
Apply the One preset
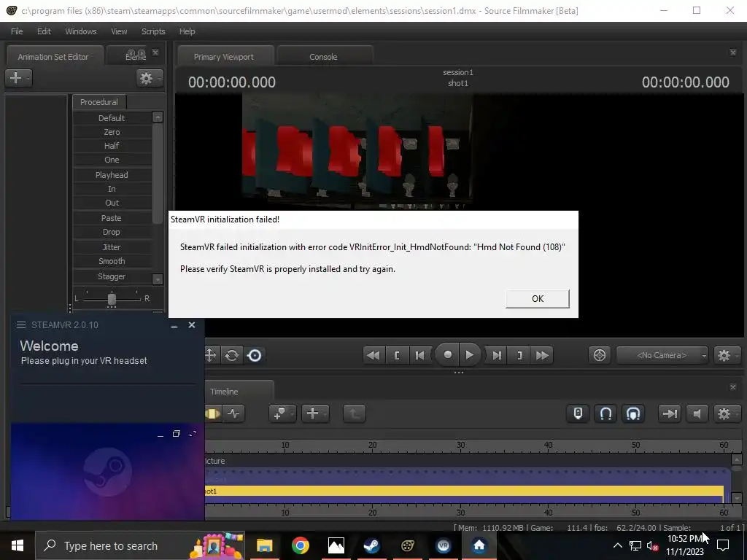coord(112,160)
